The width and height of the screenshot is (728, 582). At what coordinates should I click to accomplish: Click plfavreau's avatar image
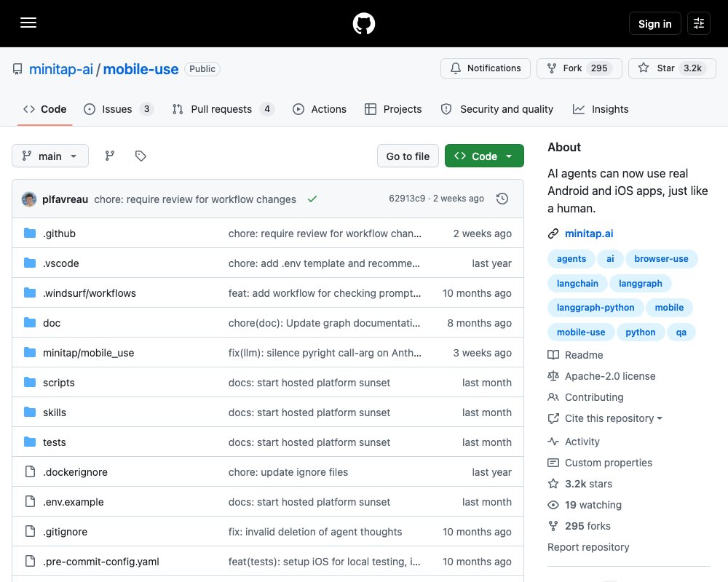coord(29,199)
